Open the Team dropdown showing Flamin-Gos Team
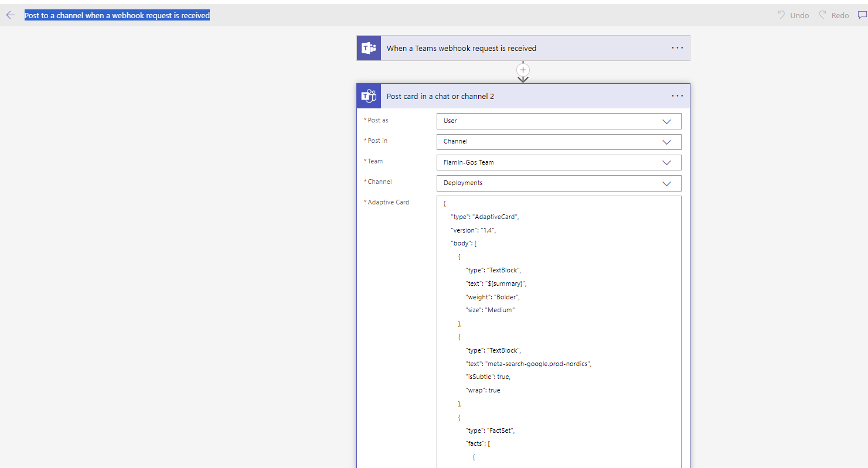This screenshot has height=468, width=868. [559, 162]
